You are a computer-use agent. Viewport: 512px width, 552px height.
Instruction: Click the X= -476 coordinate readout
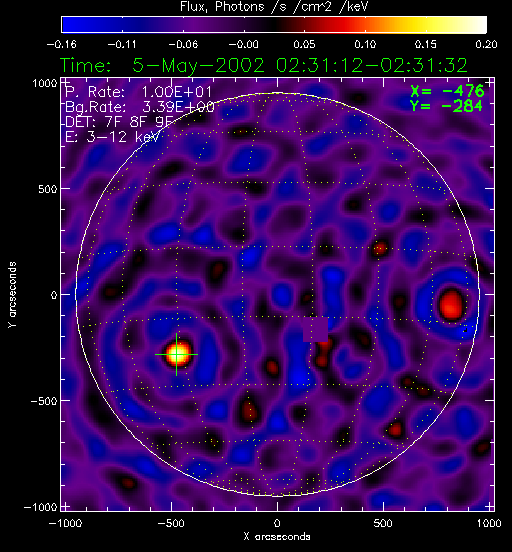(447, 91)
